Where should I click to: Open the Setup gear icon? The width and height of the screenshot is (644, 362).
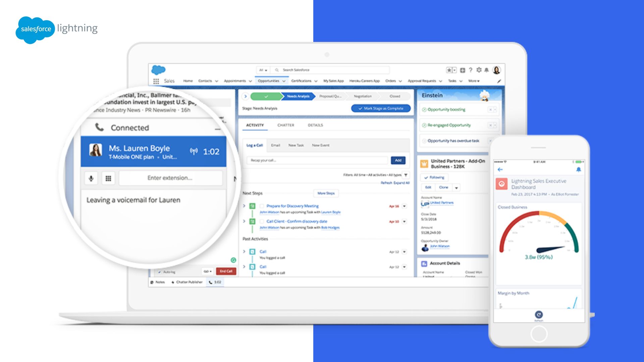coord(479,70)
